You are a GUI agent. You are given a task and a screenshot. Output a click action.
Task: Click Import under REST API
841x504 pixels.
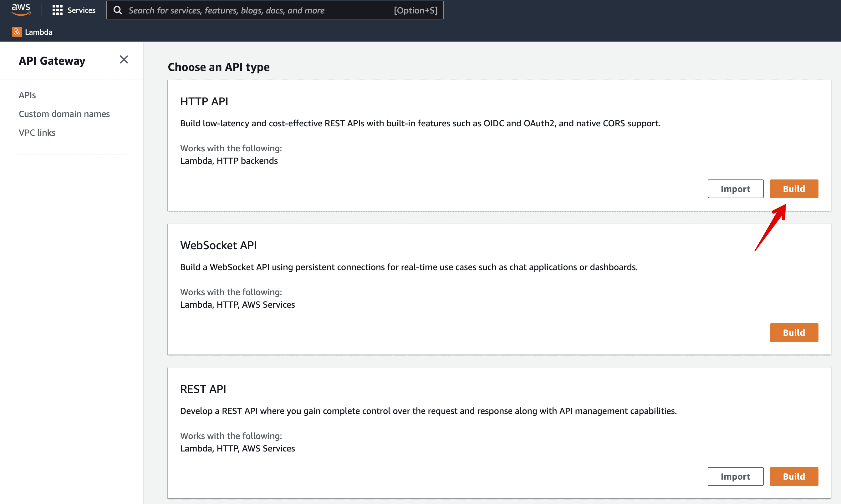coord(735,476)
